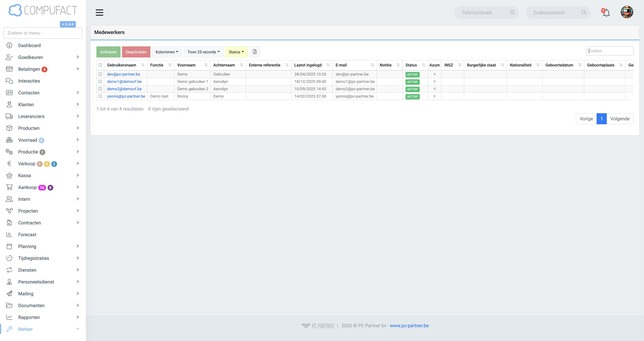
Task: Click the Deactiveren button
Action: (x=136, y=52)
